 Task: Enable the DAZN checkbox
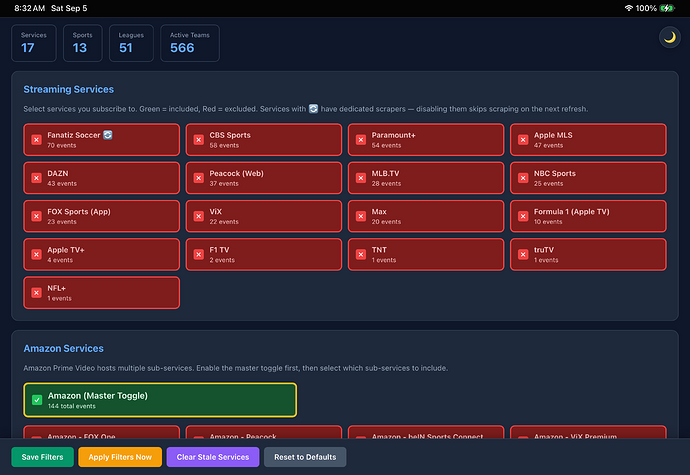[x=37, y=178]
